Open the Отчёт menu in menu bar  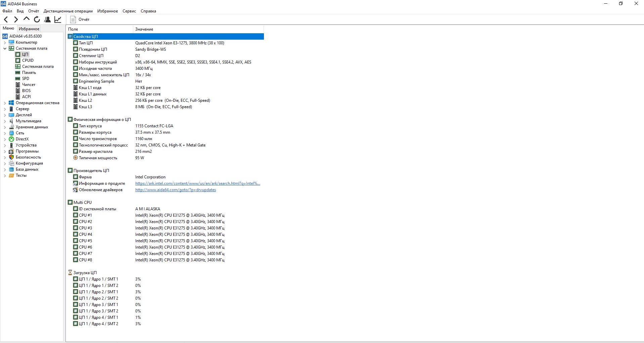tap(34, 11)
